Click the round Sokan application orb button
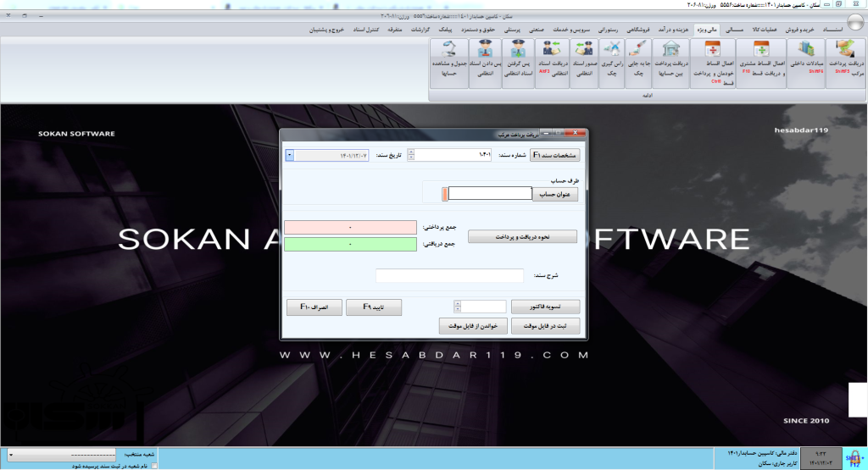Viewport: 868px width, 470px height. [x=856, y=22]
